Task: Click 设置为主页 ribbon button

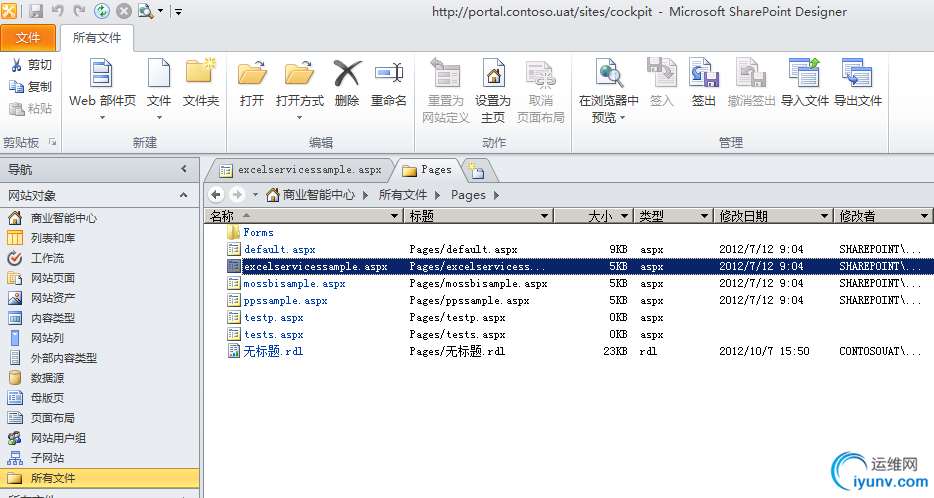Action: tap(493, 91)
